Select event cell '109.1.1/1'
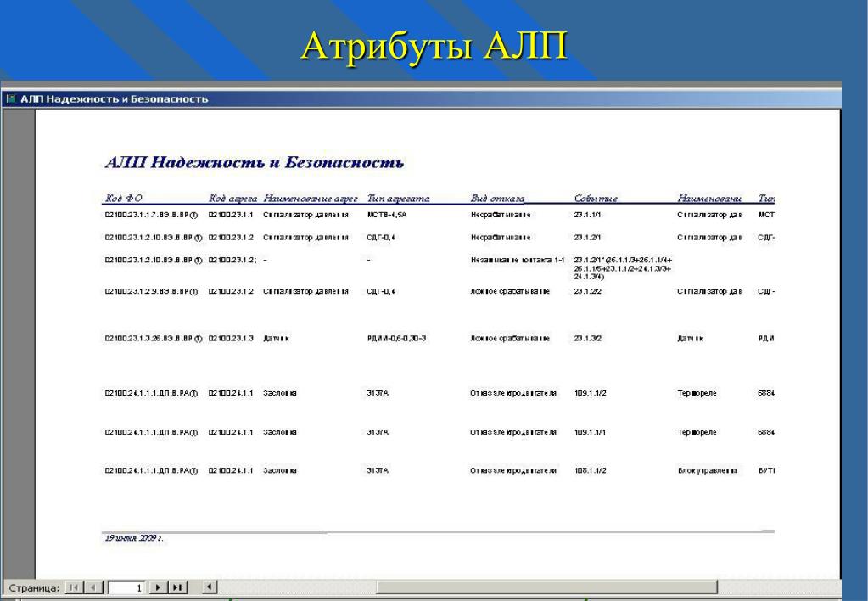Image resolution: width=868 pixels, height=601 pixels. pyautogui.click(x=590, y=432)
